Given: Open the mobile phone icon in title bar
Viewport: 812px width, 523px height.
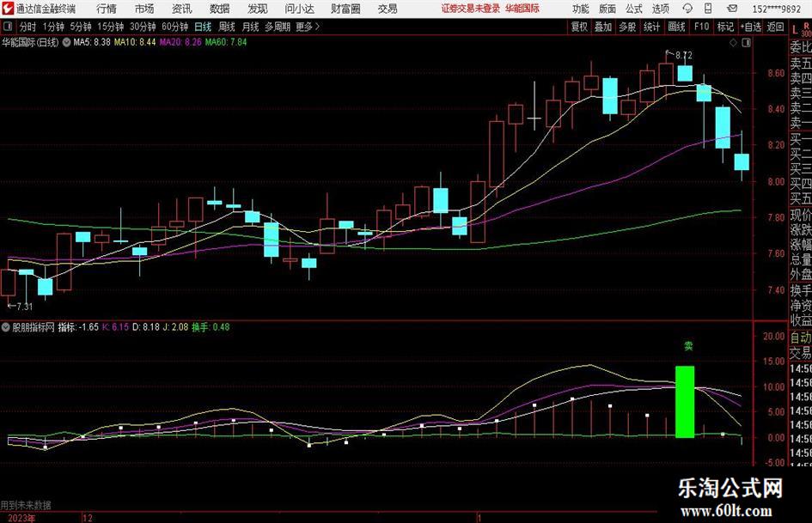Looking at the screenshot, I should (708, 9).
